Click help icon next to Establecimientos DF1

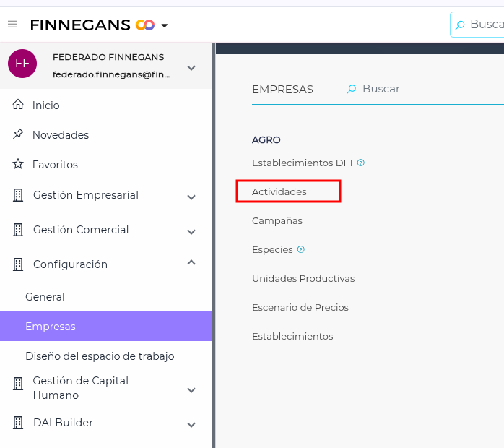click(x=361, y=163)
